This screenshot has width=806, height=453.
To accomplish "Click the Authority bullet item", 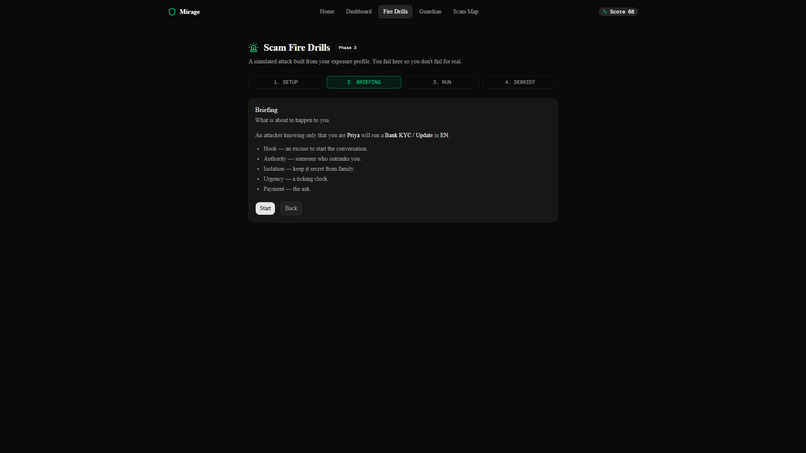I will [313, 159].
